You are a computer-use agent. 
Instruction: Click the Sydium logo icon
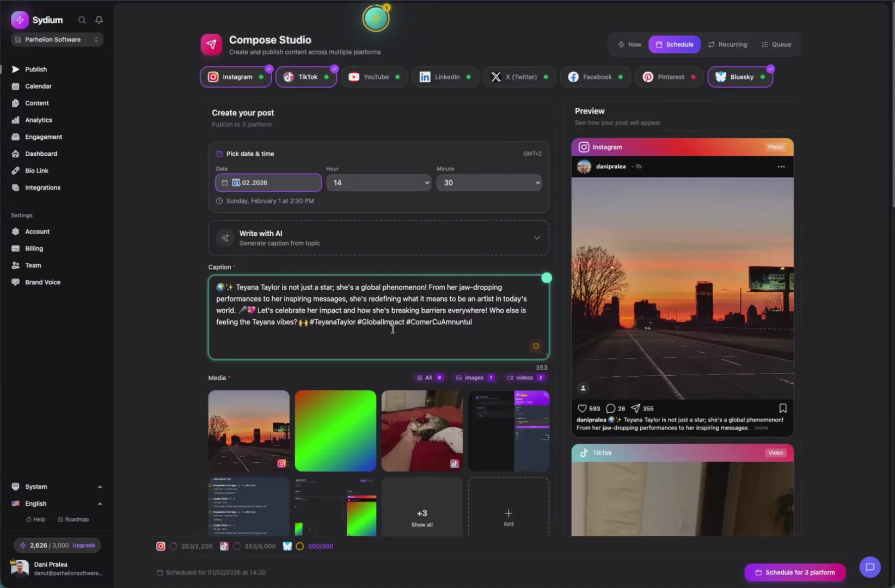point(20,20)
